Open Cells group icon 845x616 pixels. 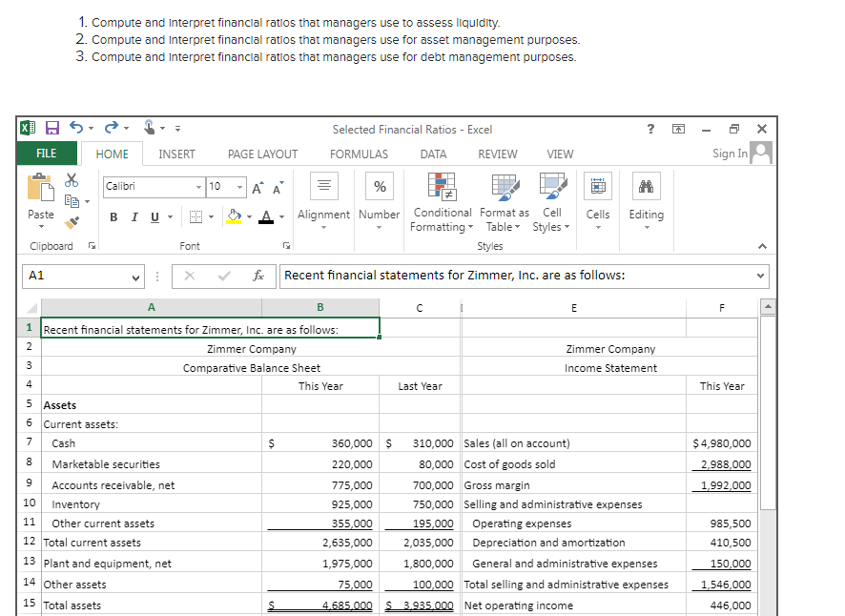[598, 186]
